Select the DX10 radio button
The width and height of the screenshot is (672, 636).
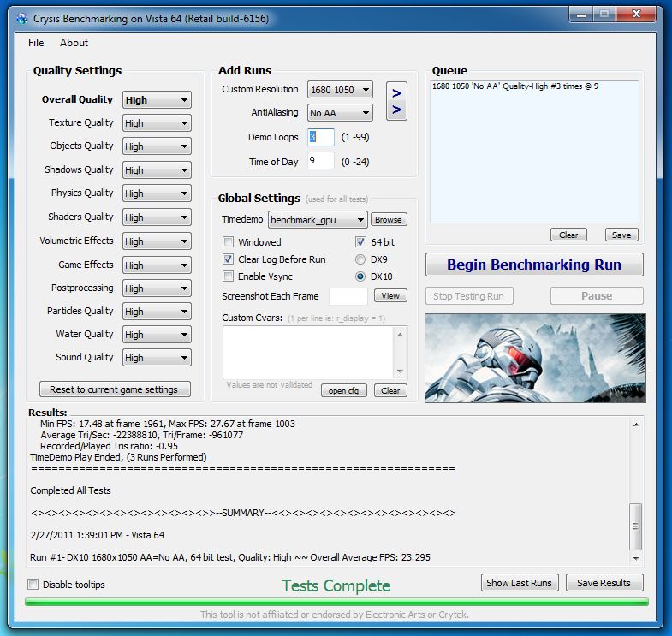coord(360,276)
